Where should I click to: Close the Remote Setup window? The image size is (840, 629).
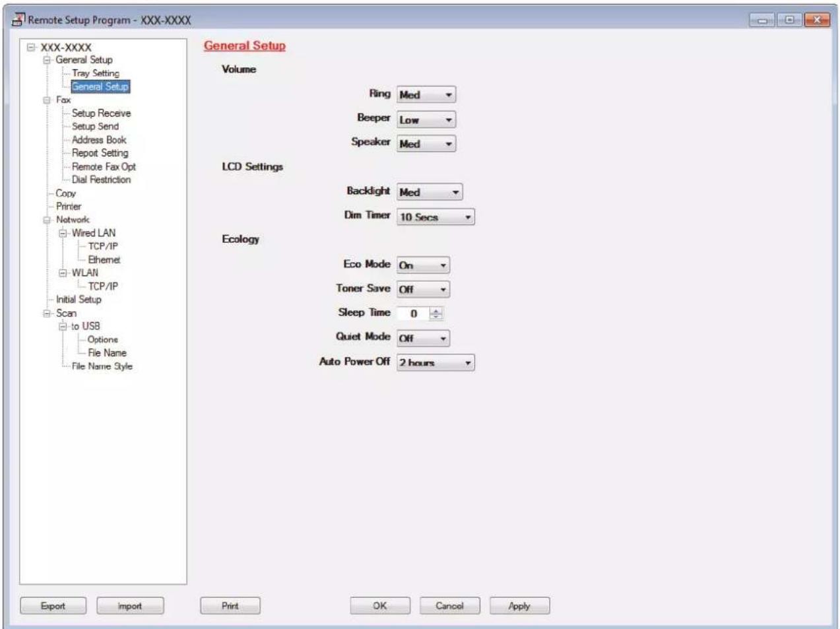point(817,20)
